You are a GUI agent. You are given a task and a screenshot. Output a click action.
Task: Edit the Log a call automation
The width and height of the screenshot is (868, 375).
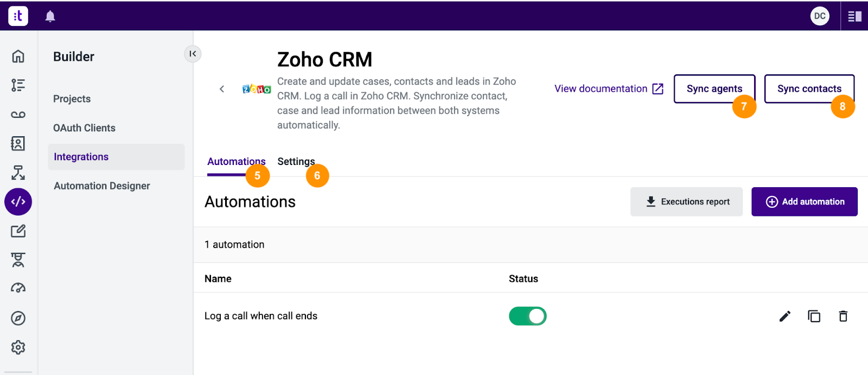pyautogui.click(x=785, y=316)
